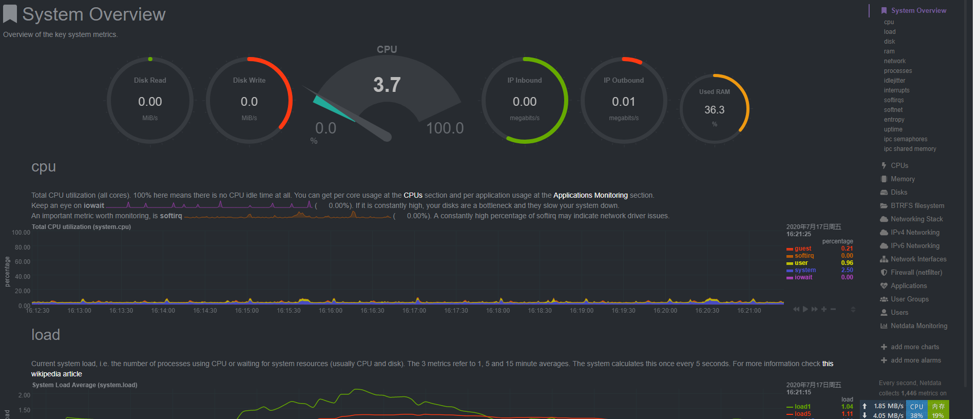The width and height of the screenshot is (980, 419).
Task: Open the Applications Monitoring link
Action: tap(590, 195)
